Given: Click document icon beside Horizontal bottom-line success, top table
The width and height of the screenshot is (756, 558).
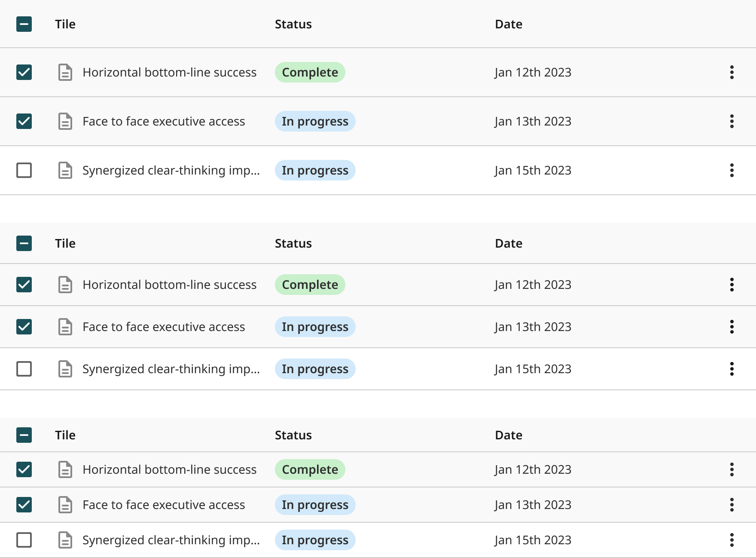Looking at the screenshot, I should click(x=65, y=72).
